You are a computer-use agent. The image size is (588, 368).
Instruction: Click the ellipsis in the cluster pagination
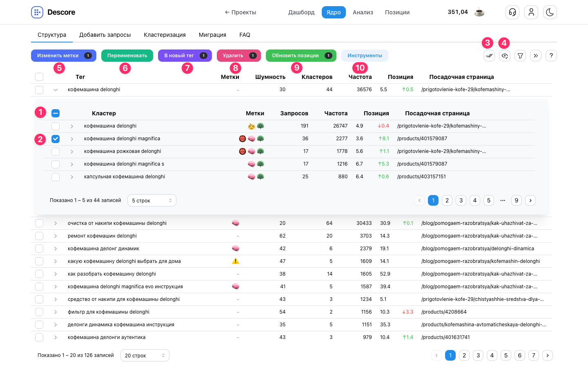click(503, 200)
